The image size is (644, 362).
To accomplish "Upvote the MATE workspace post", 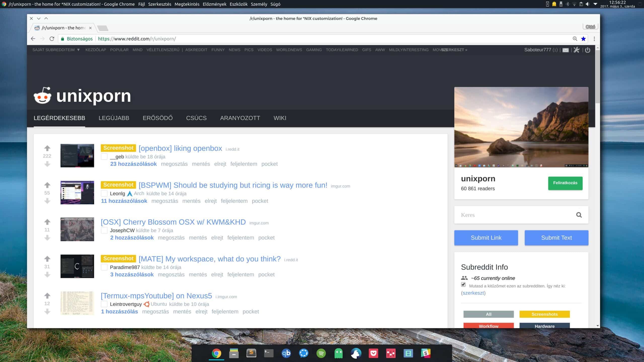I will pyautogui.click(x=47, y=259).
